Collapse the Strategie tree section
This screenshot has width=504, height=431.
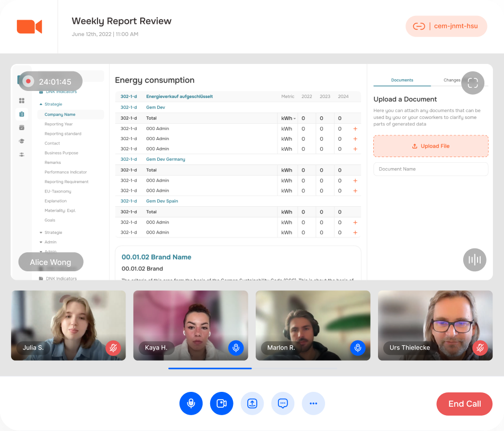click(x=41, y=104)
